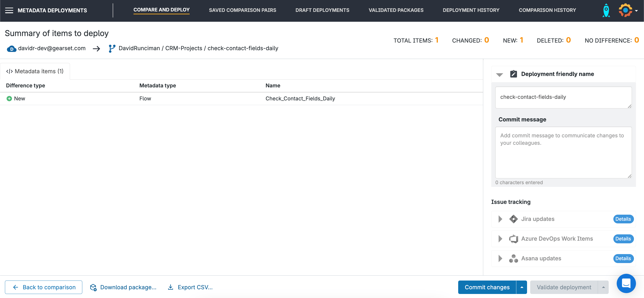This screenshot has width=644, height=298.
Task: Click the Salesforce org cloud icon
Action: click(11, 49)
